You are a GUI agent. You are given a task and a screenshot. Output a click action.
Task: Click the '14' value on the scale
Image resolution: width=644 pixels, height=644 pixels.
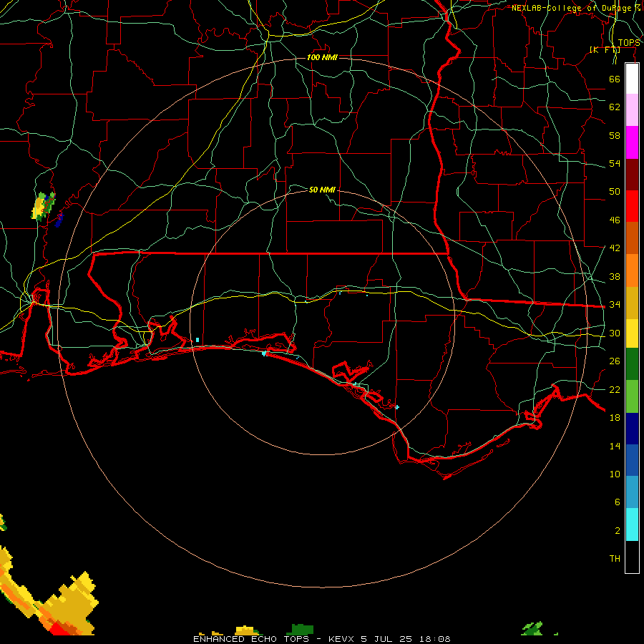(615, 446)
